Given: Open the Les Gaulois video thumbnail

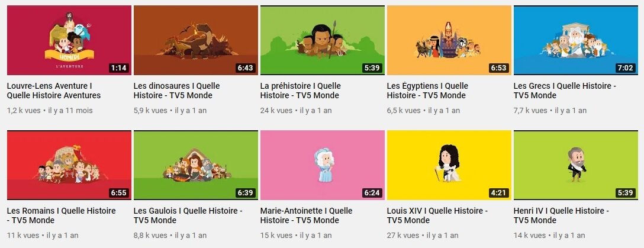Looking at the screenshot, I should click(196, 165).
